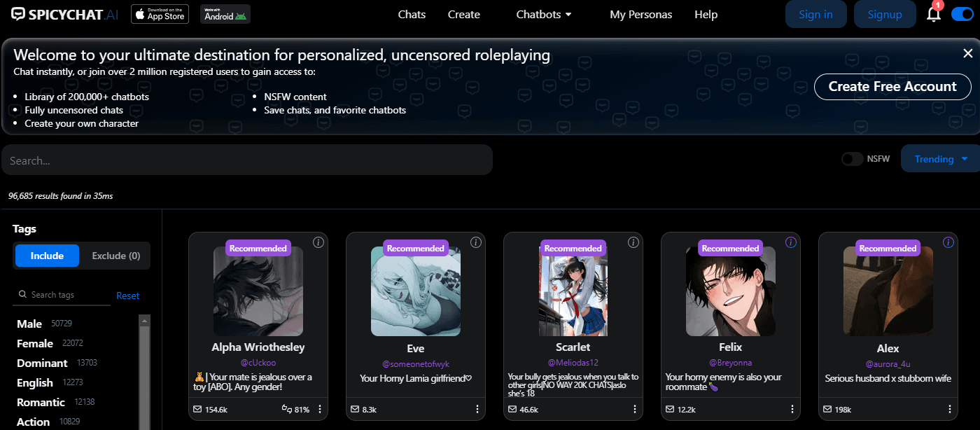Open the info icon on Alpha Wriothesley card

[x=318, y=242]
